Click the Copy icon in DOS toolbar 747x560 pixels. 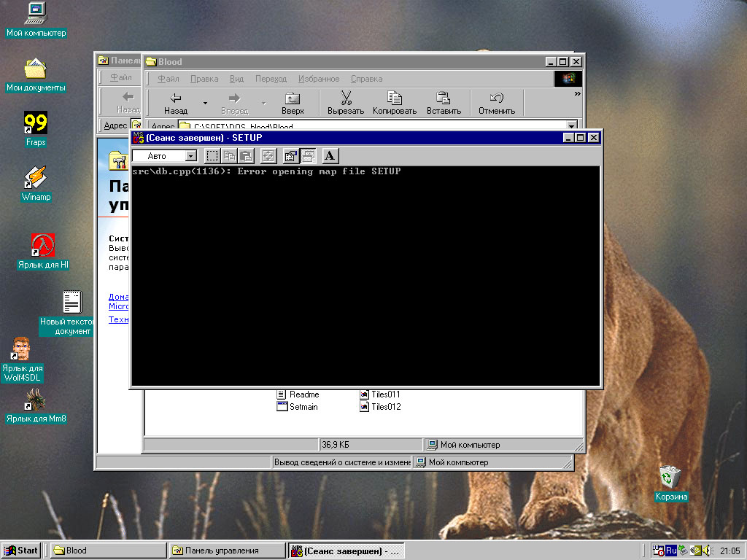(229, 155)
